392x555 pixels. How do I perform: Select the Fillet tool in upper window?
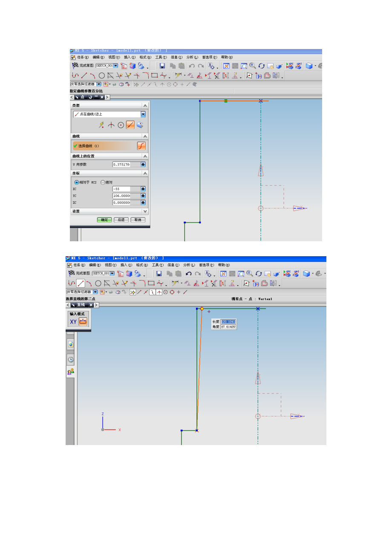point(146,75)
